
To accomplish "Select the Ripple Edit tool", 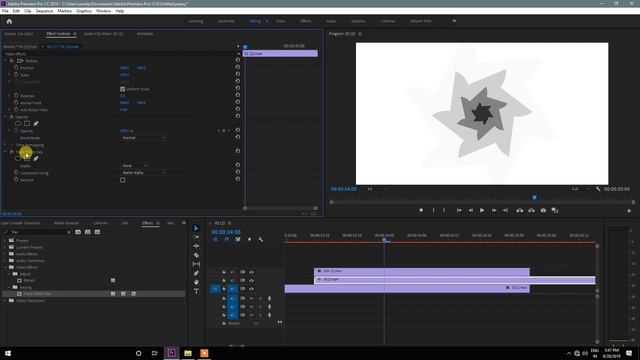I will pos(196,246).
